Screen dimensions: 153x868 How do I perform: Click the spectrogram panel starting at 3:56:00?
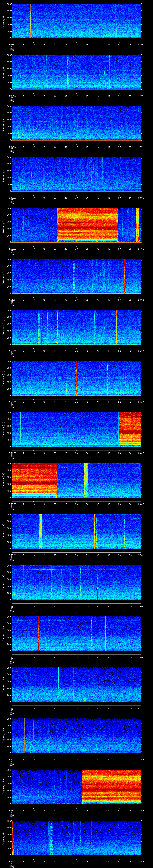[x=77, y=531]
